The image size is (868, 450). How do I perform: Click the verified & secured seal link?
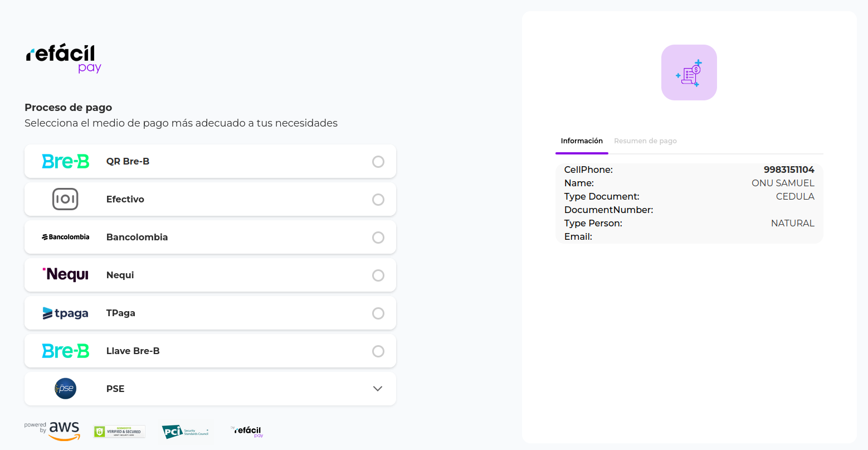(x=119, y=432)
